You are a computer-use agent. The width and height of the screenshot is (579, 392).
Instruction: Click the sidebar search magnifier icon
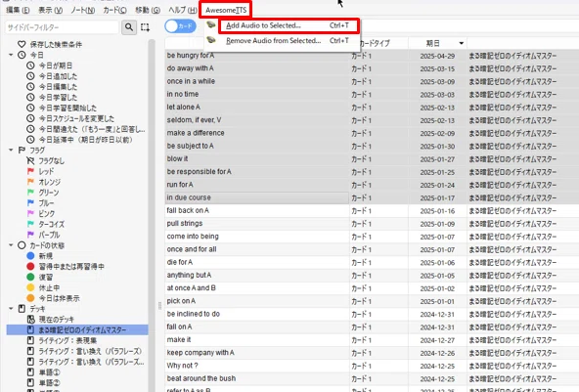[129, 27]
